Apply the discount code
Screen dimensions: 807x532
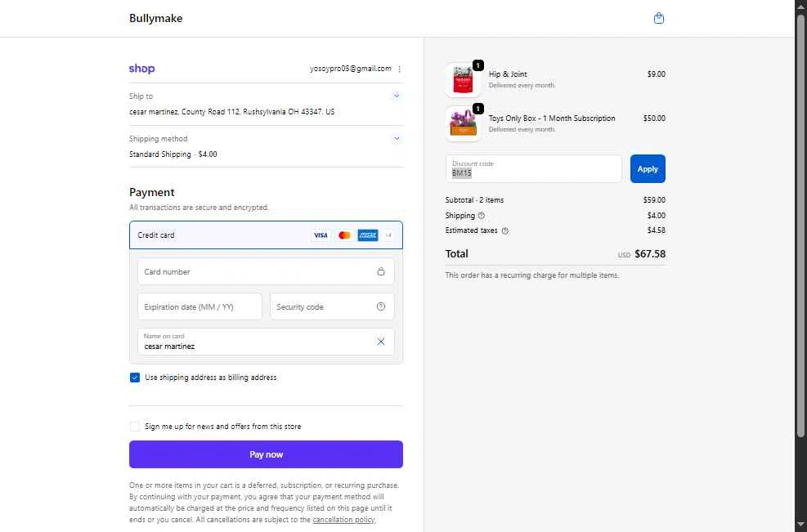point(648,169)
